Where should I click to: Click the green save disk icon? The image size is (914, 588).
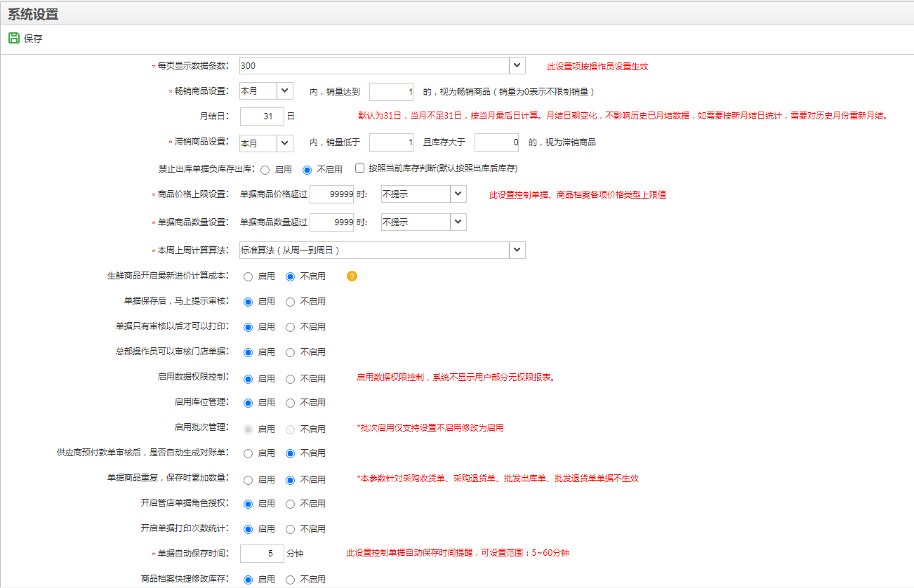pyautogui.click(x=13, y=38)
